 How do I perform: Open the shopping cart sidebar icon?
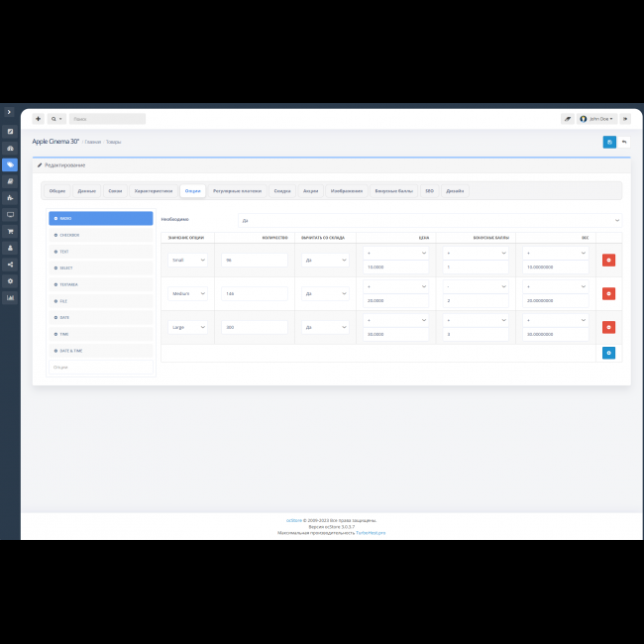(x=10, y=231)
